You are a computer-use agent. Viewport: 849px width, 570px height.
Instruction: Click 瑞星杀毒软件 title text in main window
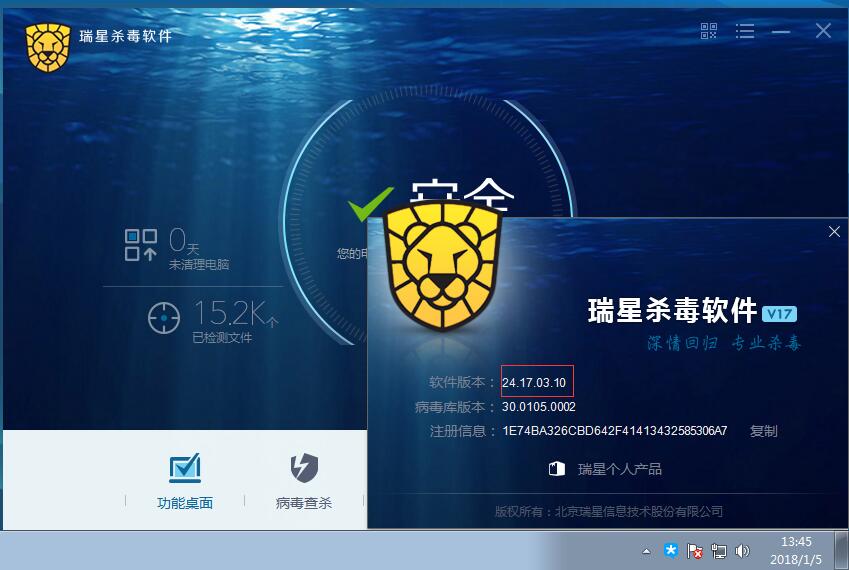tap(126, 36)
